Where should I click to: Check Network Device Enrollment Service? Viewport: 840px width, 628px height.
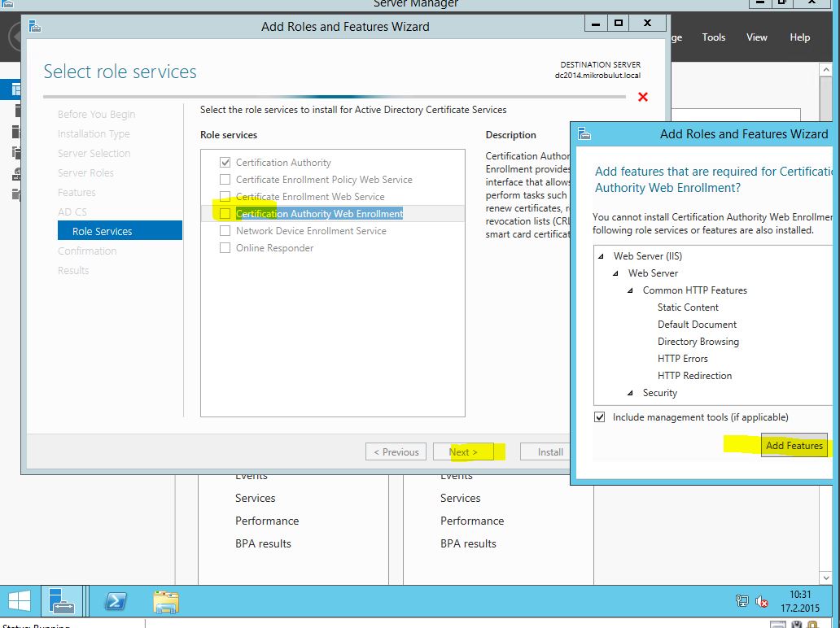click(x=225, y=231)
